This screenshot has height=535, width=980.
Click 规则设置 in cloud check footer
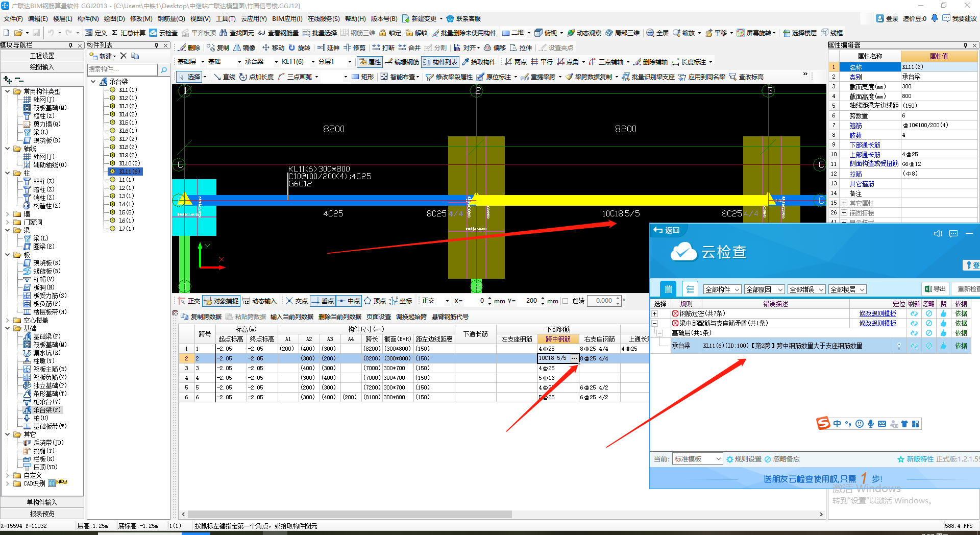(744, 459)
